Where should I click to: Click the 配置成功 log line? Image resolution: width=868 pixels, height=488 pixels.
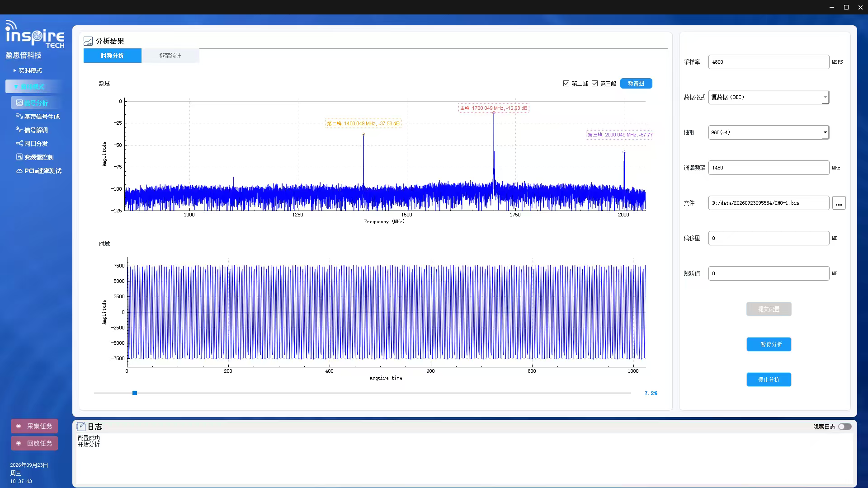coord(89,438)
